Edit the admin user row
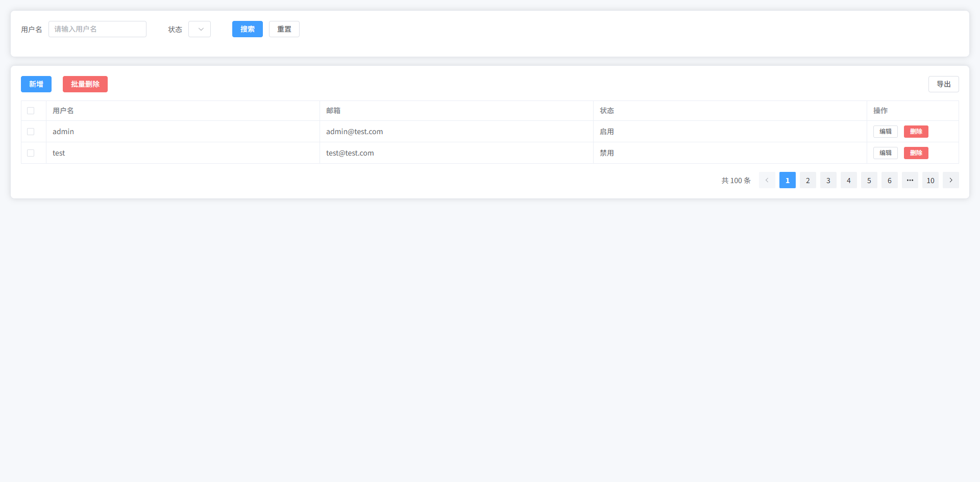 [885, 132]
